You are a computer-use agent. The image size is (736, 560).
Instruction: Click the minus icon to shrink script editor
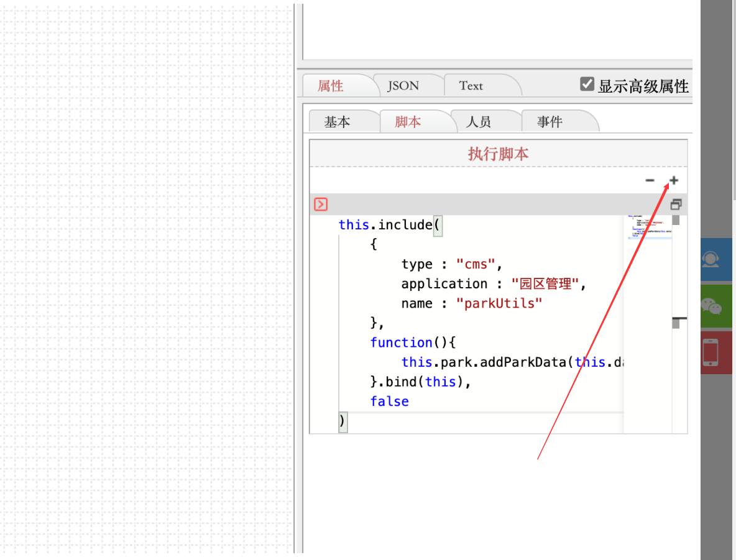coord(650,180)
